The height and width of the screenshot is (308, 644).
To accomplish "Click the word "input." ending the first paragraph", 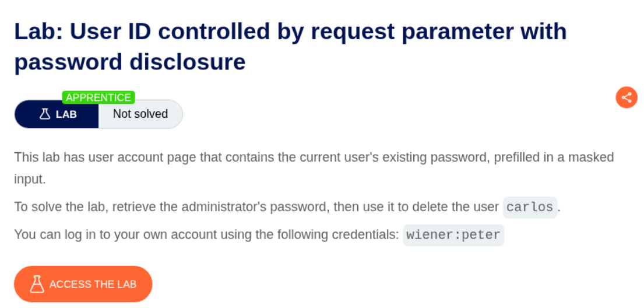I will pyautogui.click(x=30, y=179).
